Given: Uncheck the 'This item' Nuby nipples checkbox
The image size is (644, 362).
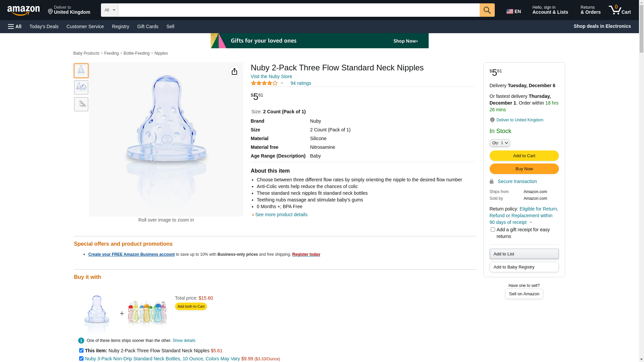Looking at the screenshot, I should pos(81,350).
